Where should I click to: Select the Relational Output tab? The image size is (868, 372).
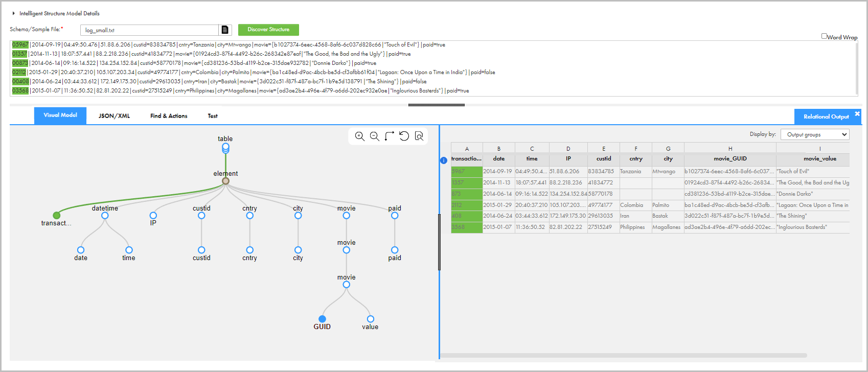click(x=826, y=117)
